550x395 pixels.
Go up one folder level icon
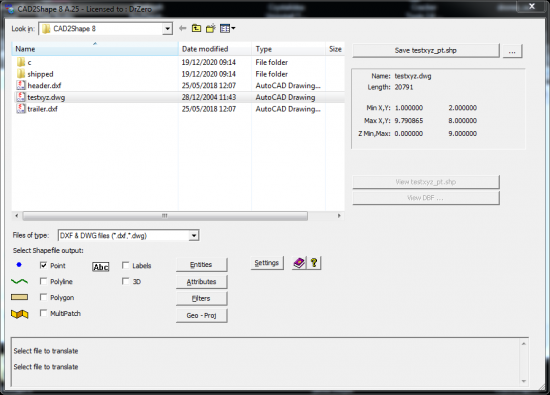click(196, 28)
